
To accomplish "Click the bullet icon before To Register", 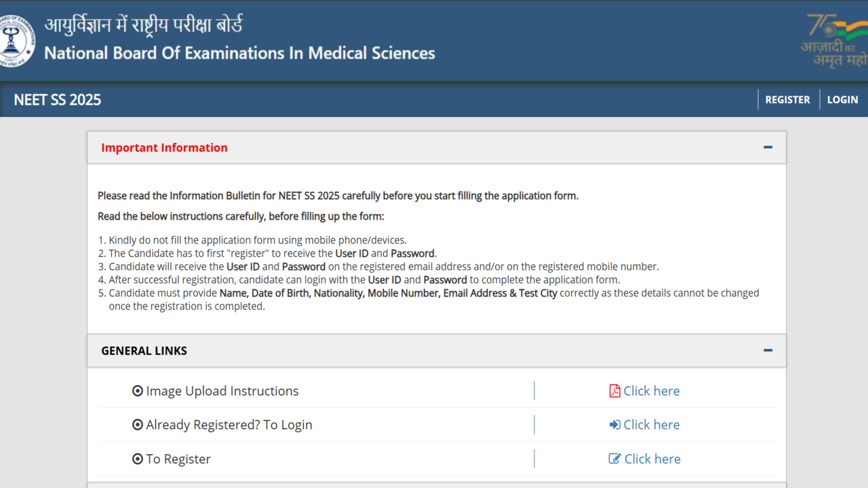I will 138,459.
